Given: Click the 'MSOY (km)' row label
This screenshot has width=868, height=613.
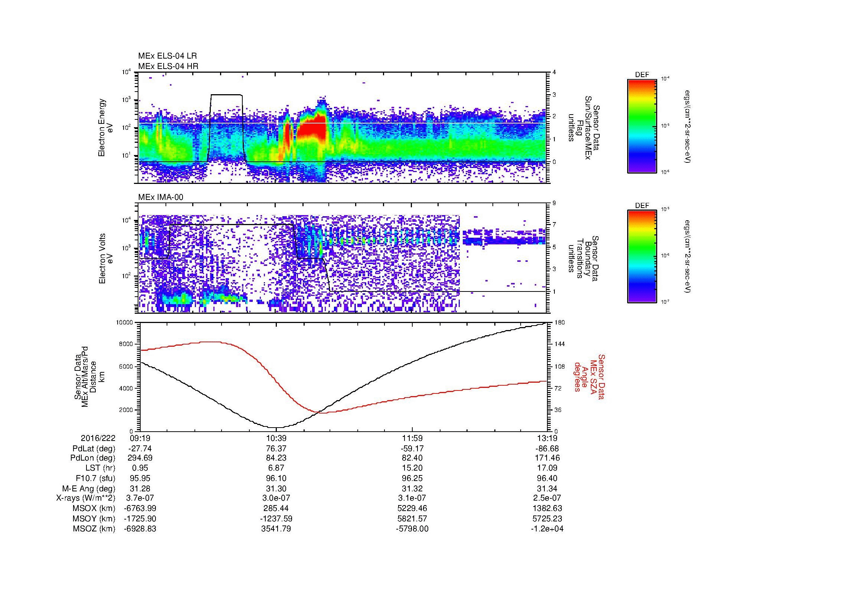Looking at the screenshot, I should 94,518.
